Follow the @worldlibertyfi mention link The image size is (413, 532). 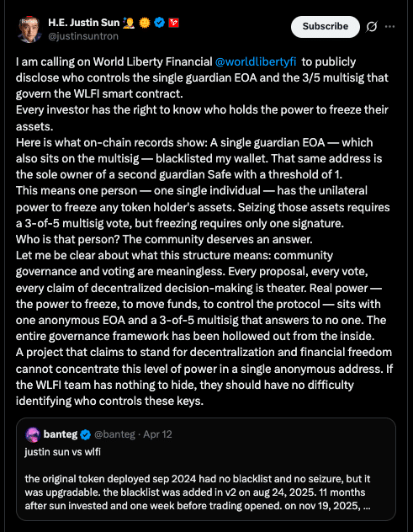pyautogui.click(x=256, y=61)
